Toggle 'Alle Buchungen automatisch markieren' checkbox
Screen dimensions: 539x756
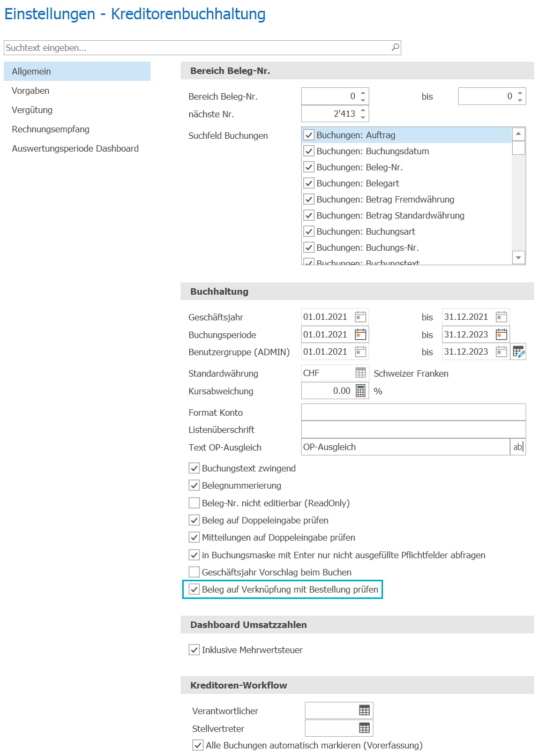point(198,745)
